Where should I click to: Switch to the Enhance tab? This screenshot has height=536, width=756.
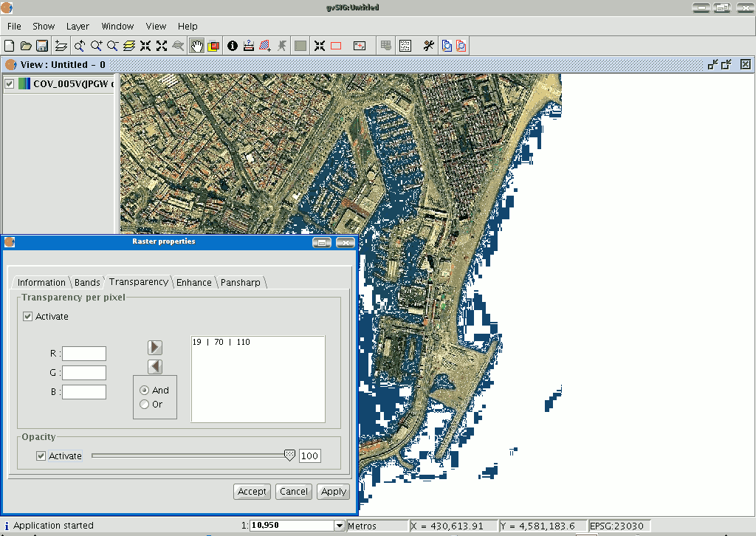pyautogui.click(x=193, y=282)
